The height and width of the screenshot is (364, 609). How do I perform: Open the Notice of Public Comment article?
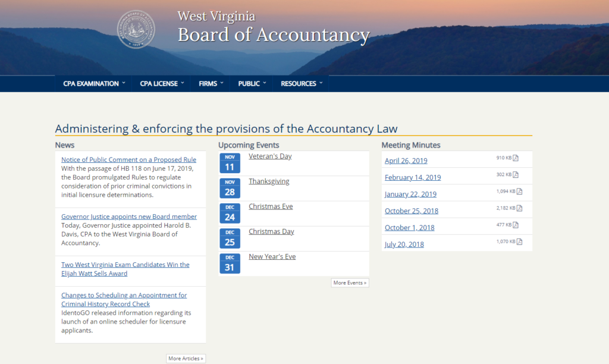click(128, 159)
